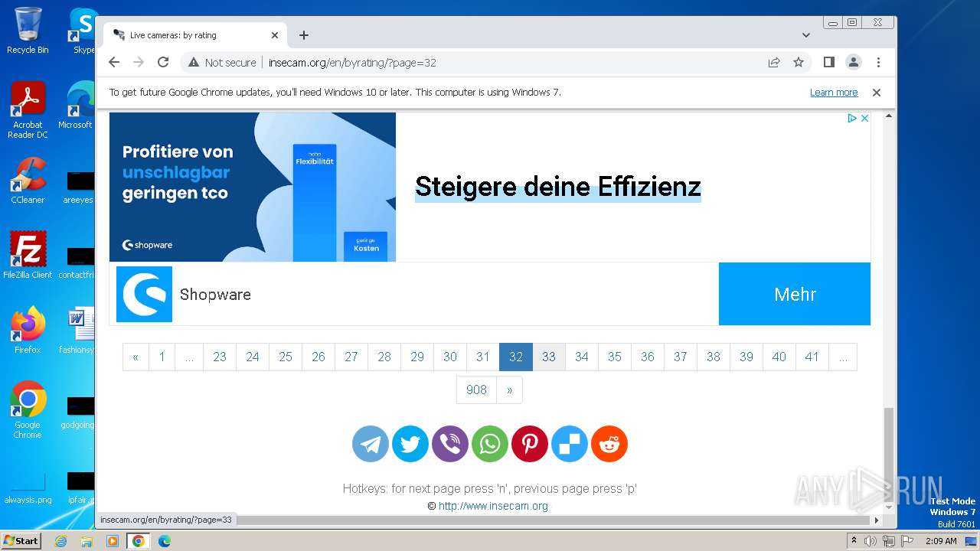Go to page 29

click(417, 357)
